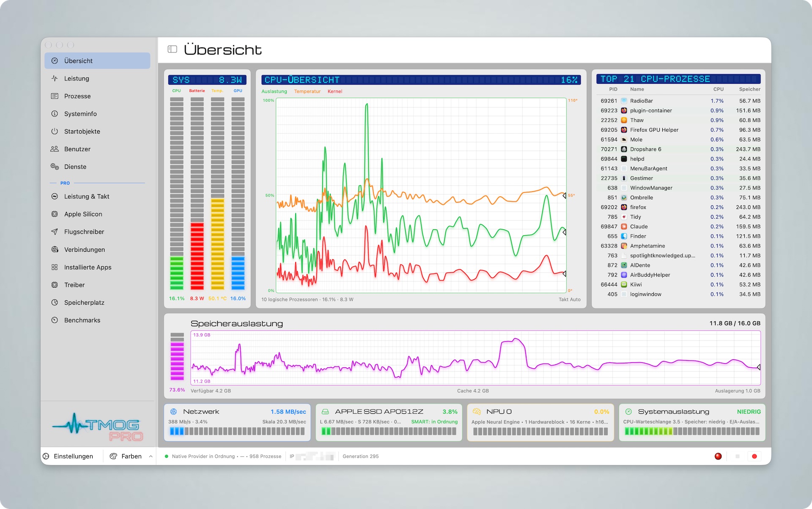Click the grey stop square in the status bar
This screenshot has width=812, height=509.
738,456
